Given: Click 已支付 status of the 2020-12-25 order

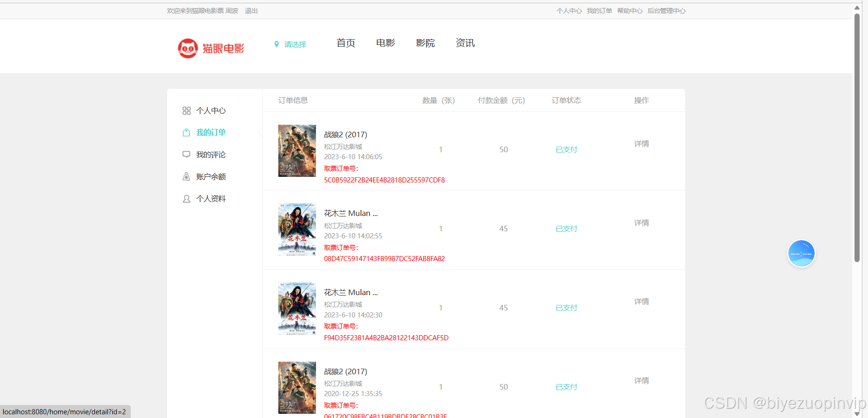Looking at the screenshot, I should [566, 387].
